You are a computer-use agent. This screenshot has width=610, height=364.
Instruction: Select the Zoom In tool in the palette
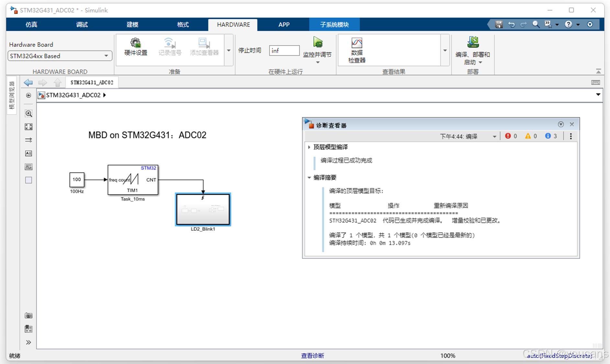tap(28, 114)
